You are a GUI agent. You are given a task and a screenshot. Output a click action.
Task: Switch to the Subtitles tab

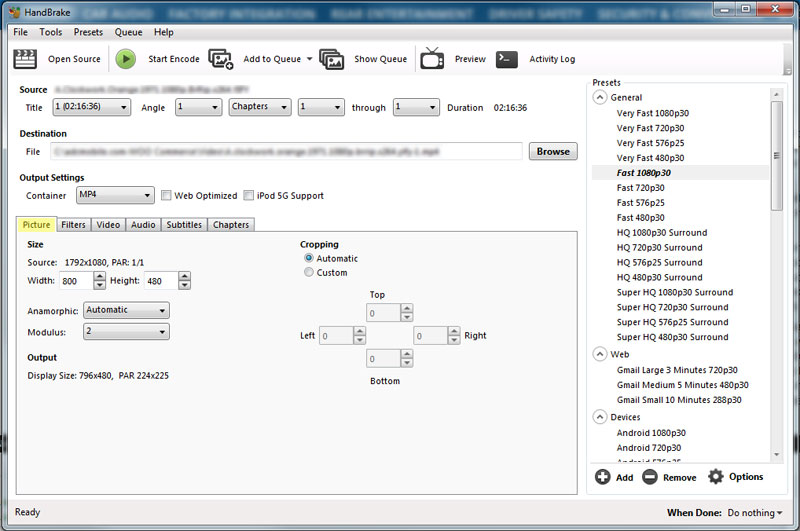184,225
